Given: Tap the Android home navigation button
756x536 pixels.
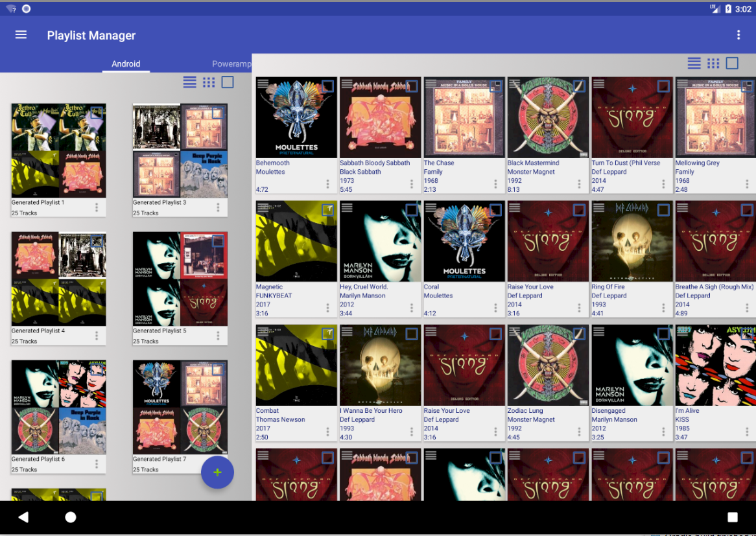Looking at the screenshot, I should point(71,517).
